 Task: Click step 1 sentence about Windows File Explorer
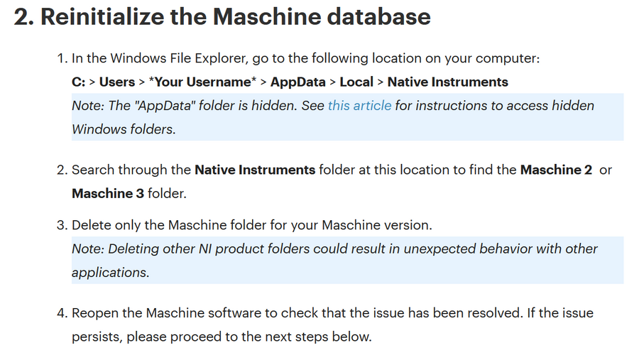coord(305,58)
